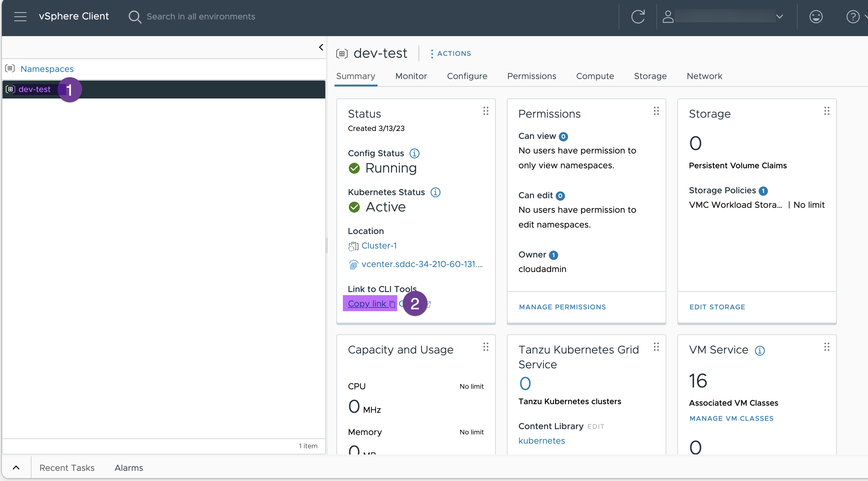The width and height of the screenshot is (868, 481).
Task: Open the Recent Tasks tab
Action: click(67, 467)
